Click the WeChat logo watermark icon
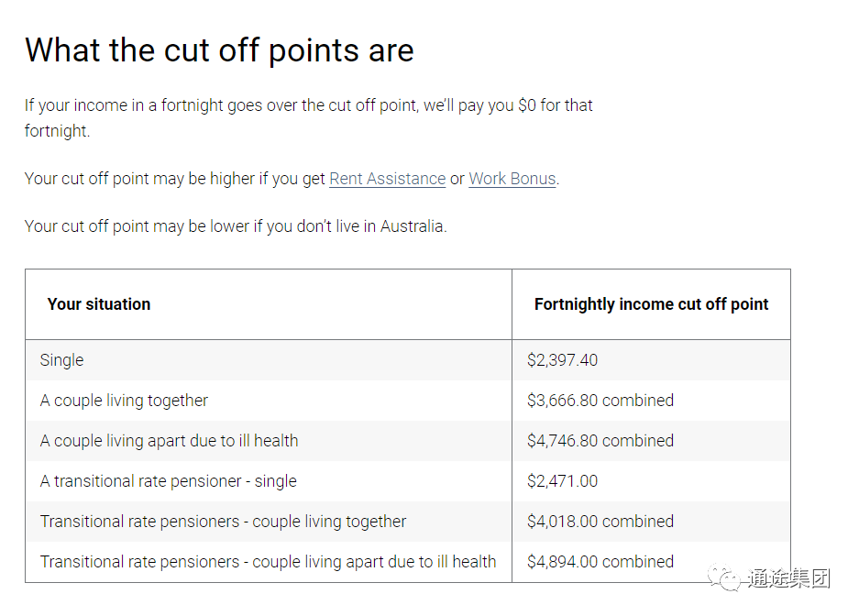859x616 pixels. pos(723,577)
